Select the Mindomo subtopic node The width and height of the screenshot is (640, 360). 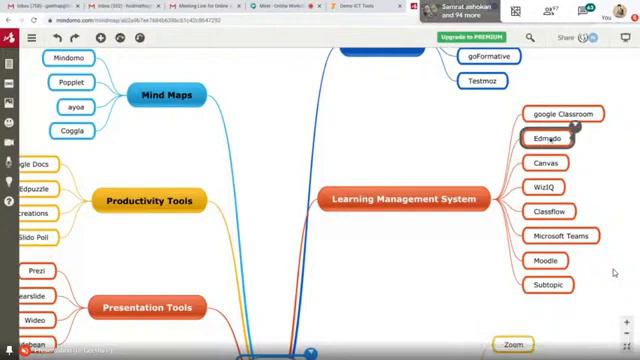coord(69,58)
